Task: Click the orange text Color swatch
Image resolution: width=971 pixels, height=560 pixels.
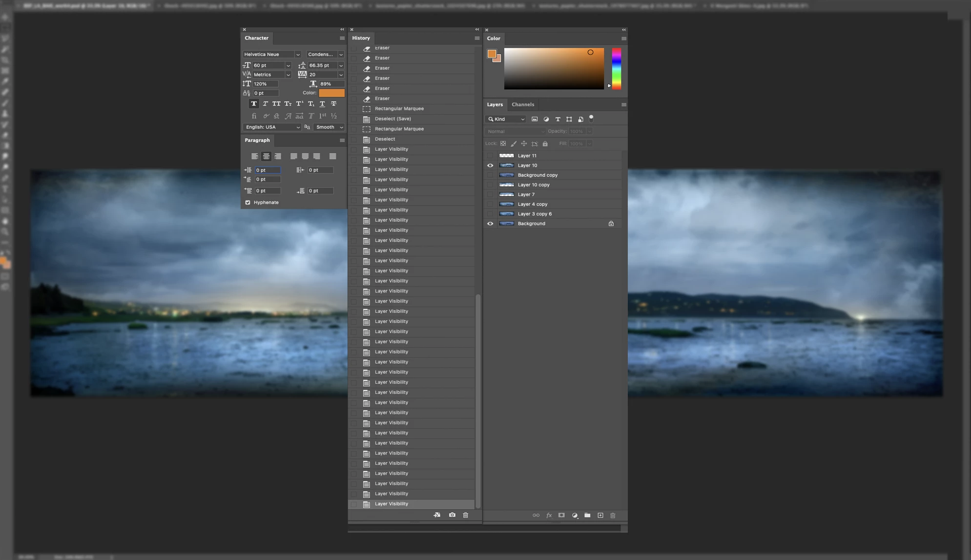Action: click(x=331, y=93)
